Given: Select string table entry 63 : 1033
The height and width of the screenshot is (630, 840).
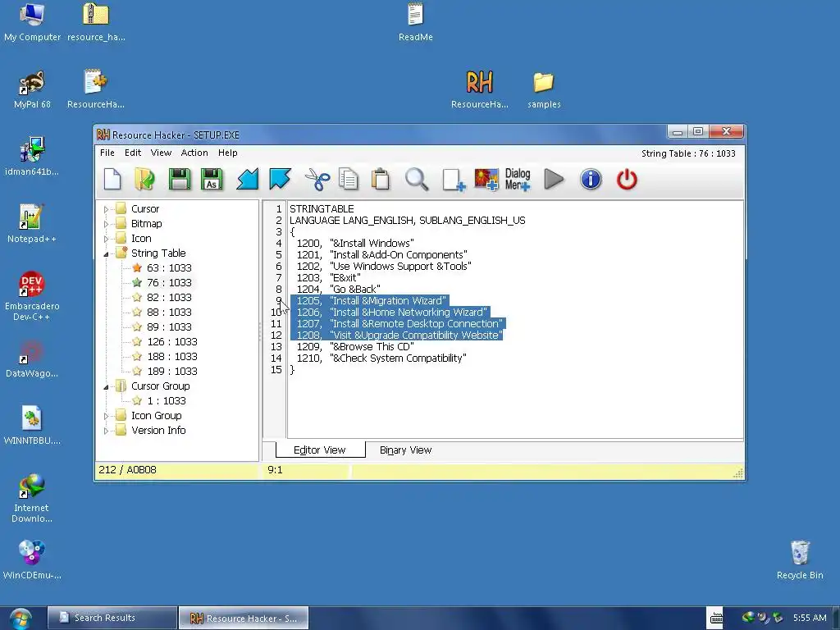Looking at the screenshot, I should click(169, 268).
